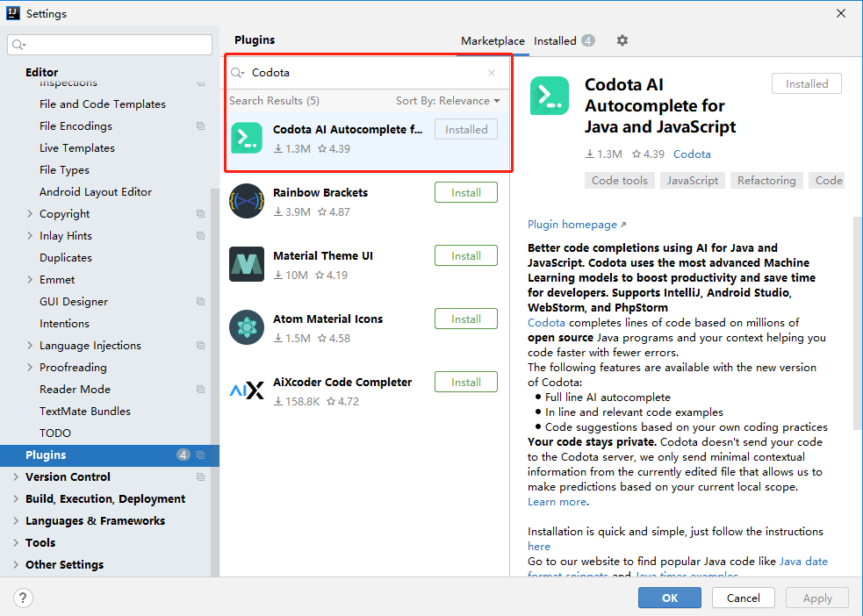
Task: Open the installation instructions 'here' link
Action: pyautogui.click(x=539, y=546)
